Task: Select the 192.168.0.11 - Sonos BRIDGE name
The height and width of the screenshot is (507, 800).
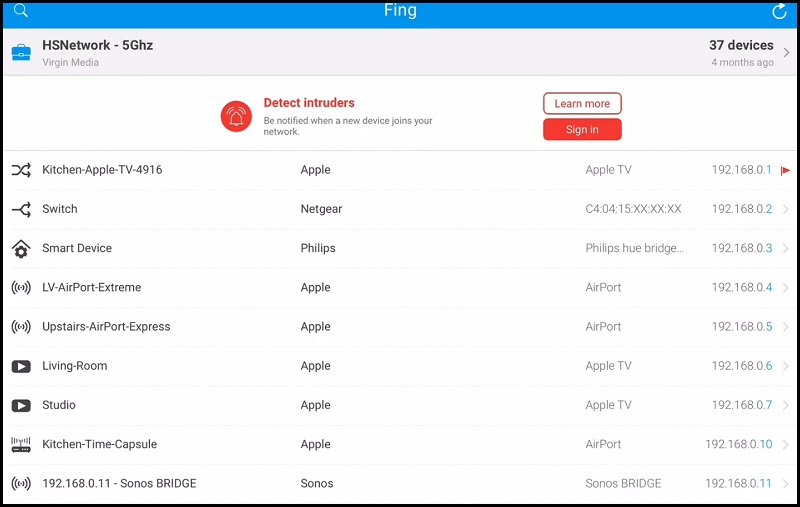Action: [x=119, y=484]
